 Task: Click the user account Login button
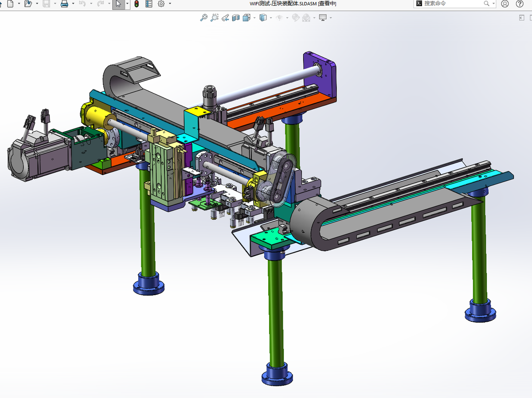505,4
